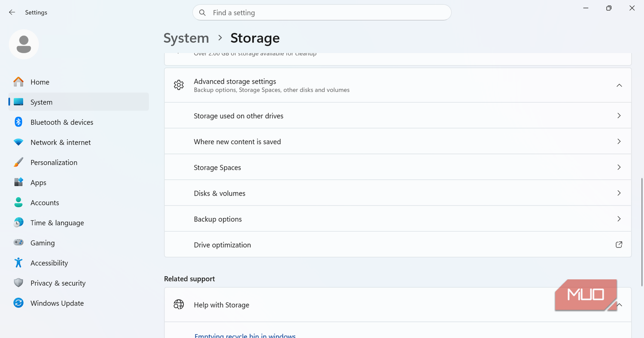
Task: Open Where new content is saved chevron
Action: pos(619,142)
